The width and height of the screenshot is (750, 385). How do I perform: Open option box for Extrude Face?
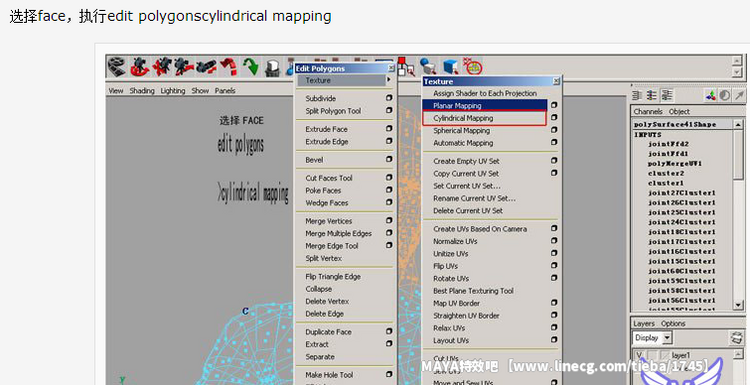[x=389, y=128]
